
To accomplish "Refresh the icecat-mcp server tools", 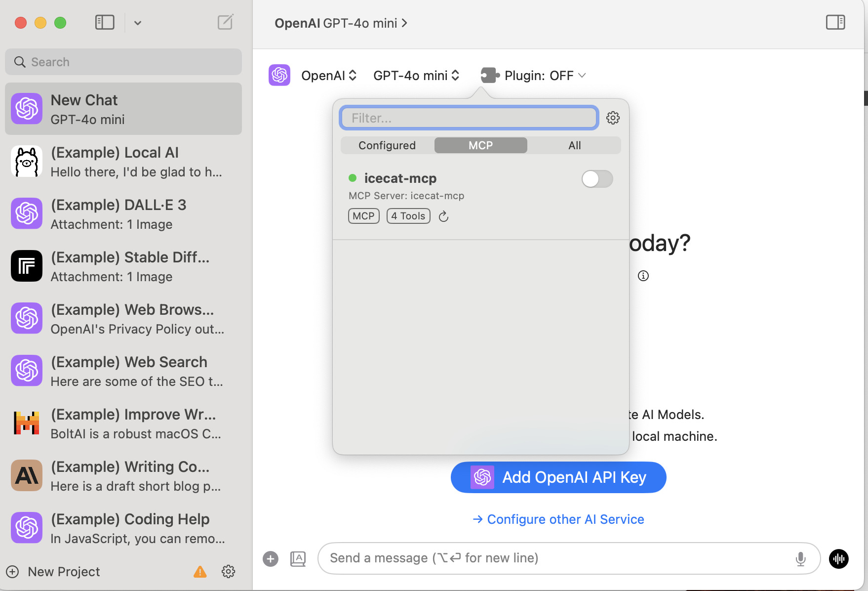I will pyautogui.click(x=443, y=216).
